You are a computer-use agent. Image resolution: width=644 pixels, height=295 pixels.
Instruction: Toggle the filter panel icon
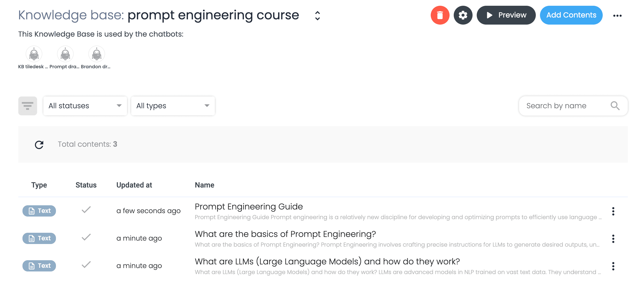(x=28, y=106)
